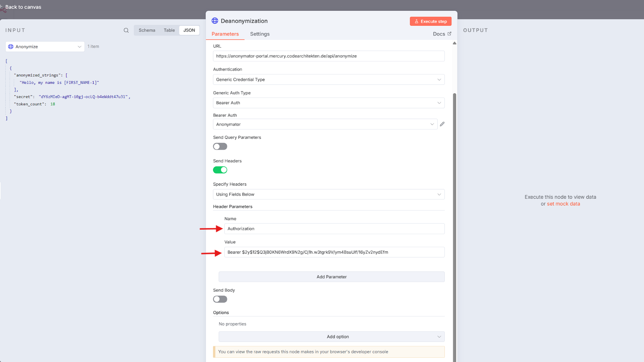The width and height of the screenshot is (644, 362).
Task: Enable Send Query Parameters
Action: [x=220, y=146]
